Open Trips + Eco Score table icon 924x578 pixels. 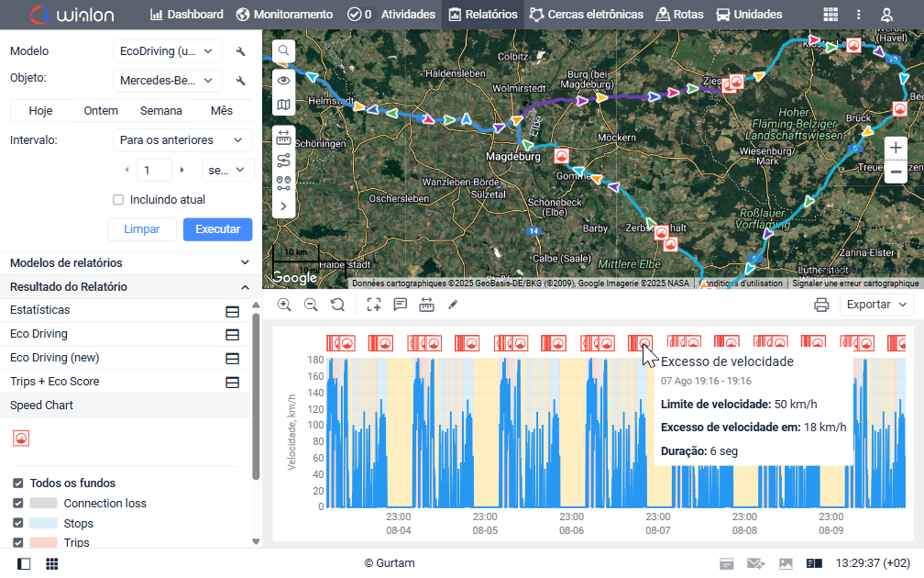233,383
